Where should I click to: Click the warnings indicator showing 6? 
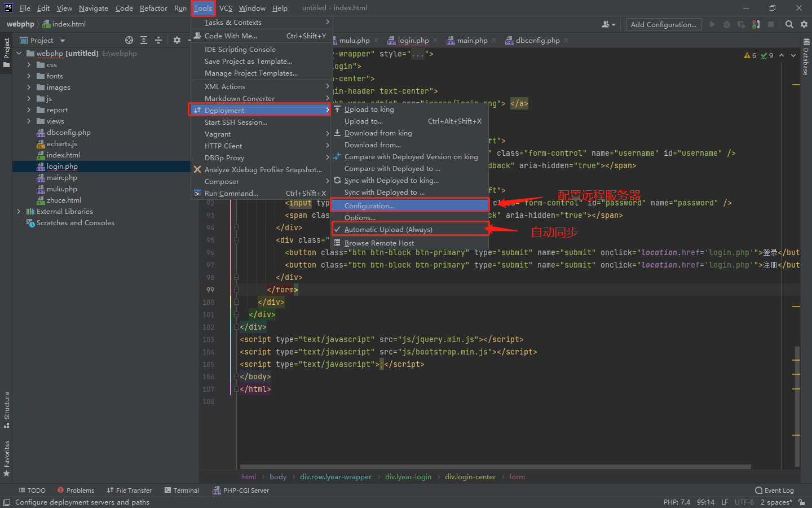[750, 55]
